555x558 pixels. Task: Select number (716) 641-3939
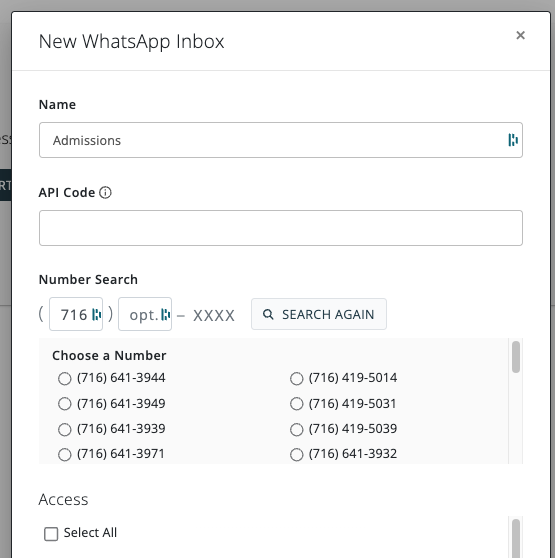pos(64,429)
